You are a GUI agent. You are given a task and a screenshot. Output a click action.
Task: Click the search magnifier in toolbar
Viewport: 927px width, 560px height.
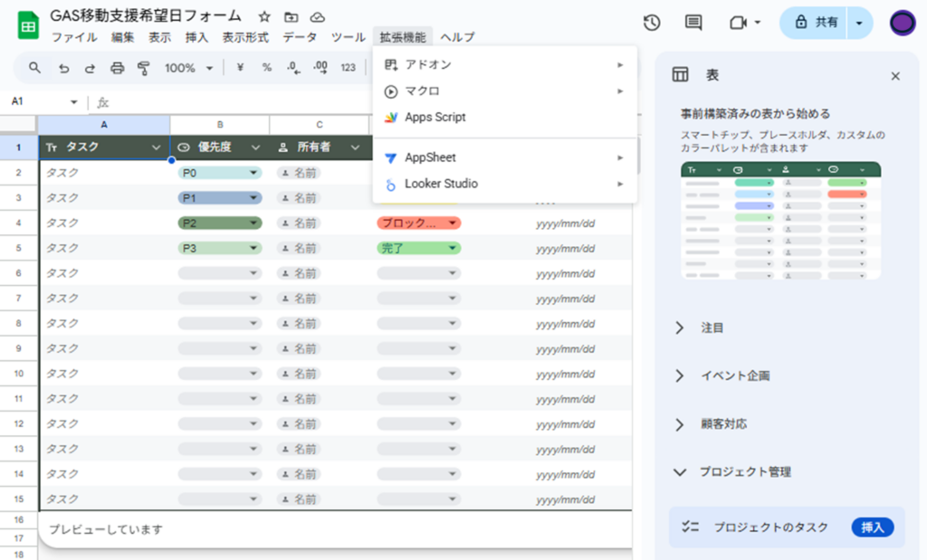(x=35, y=68)
